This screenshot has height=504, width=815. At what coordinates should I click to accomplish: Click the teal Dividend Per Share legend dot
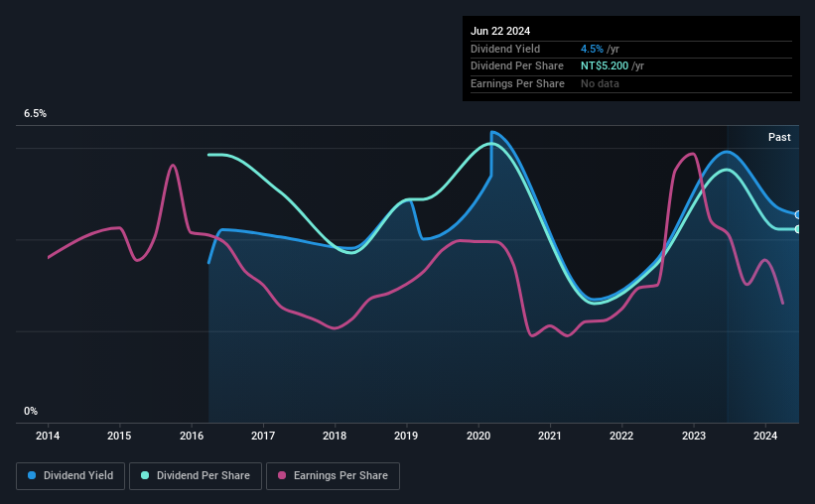[145, 475]
